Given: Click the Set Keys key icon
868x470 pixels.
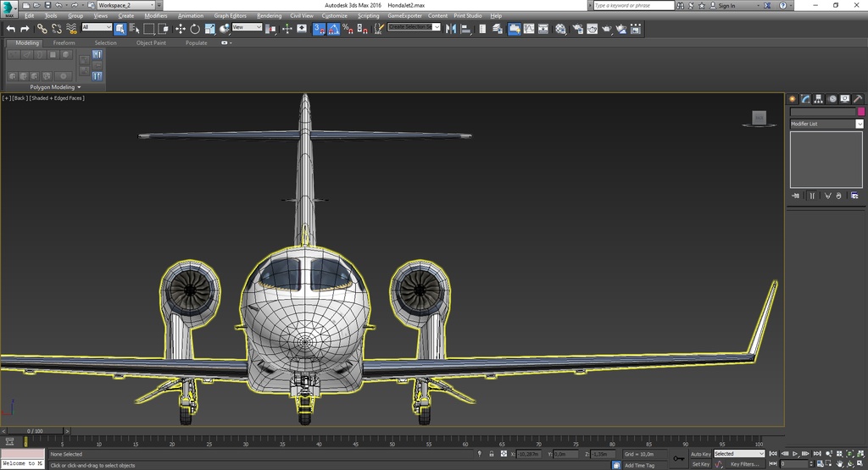Looking at the screenshot, I should coord(679,458).
